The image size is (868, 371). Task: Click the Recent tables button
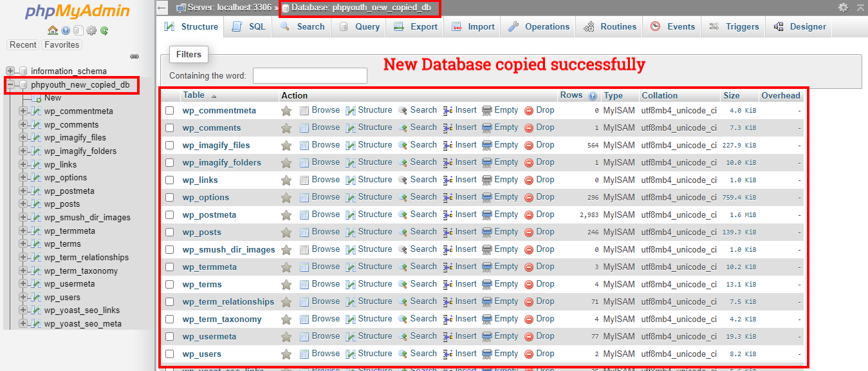[23, 45]
